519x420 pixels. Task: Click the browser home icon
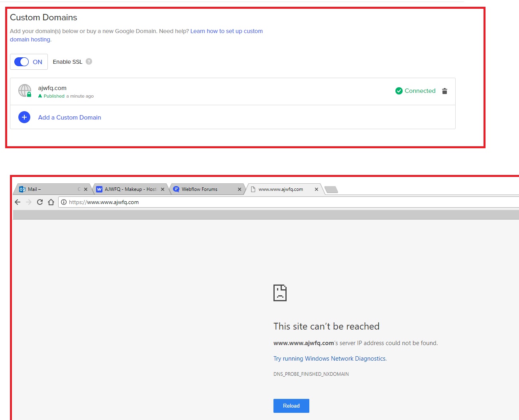tap(51, 202)
